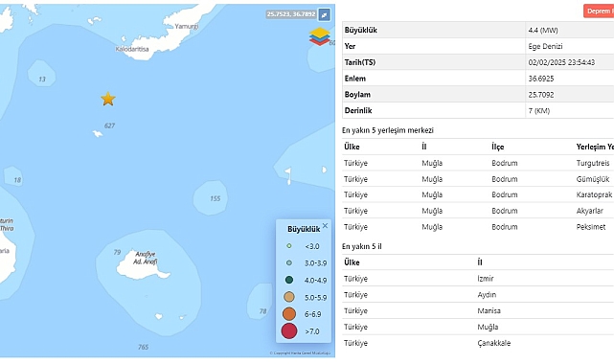The width and height of the screenshot is (614, 364).
Task: Click the Yamurgi map label
Action: click(x=187, y=26)
